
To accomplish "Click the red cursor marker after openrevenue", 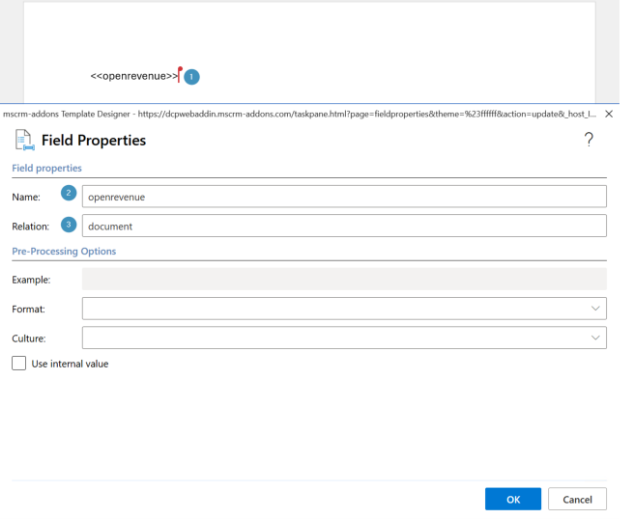I will (179, 73).
